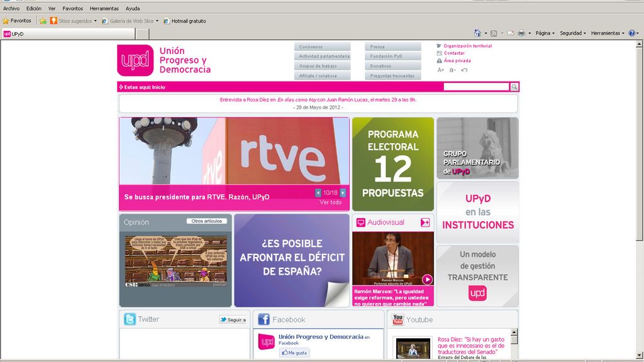Screen dimensions: 644x362
Task: Click the Organización territorial flag icon
Action: 439,46
